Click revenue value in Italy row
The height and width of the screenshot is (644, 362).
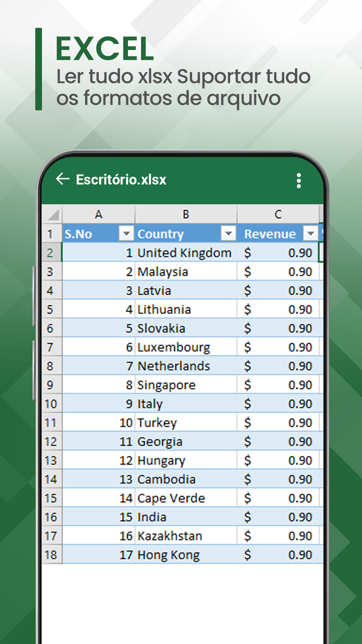pyautogui.click(x=278, y=404)
